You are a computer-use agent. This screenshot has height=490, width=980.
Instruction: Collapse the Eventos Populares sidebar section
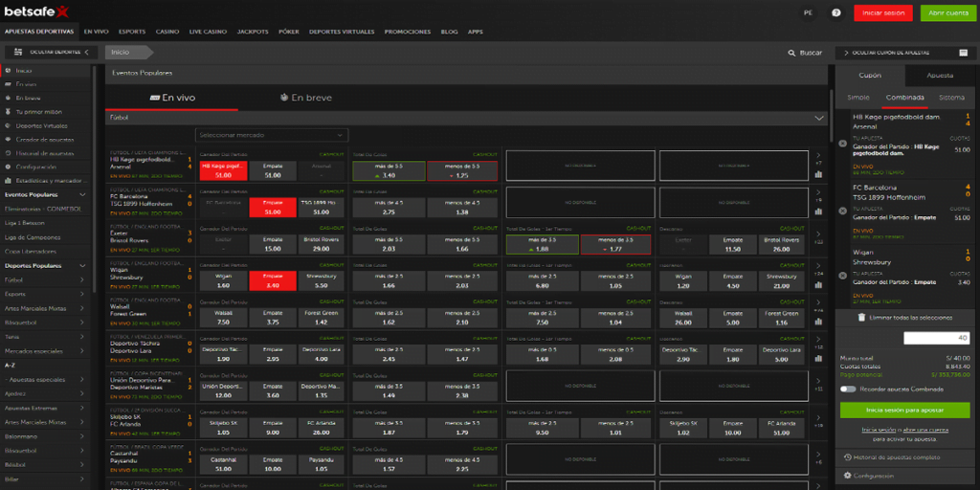click(82, 194)
